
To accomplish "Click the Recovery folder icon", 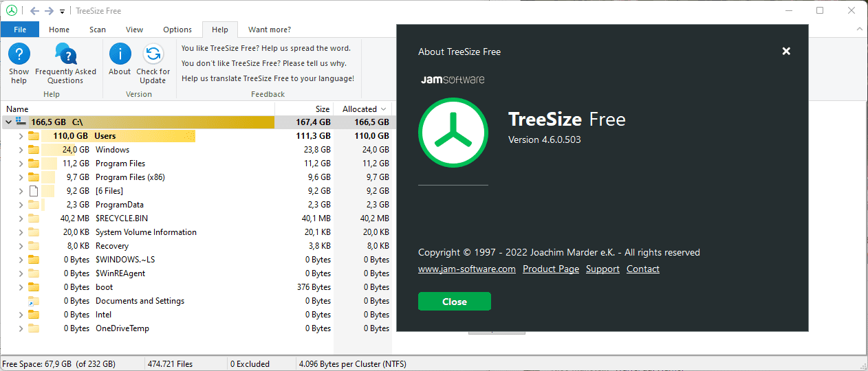I will point(34,246).
